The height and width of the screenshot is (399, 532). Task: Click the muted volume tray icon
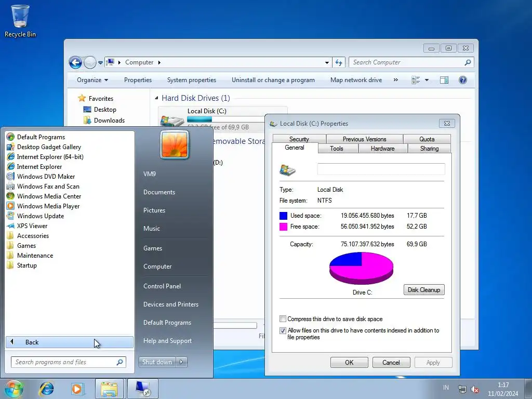[475, 390]
